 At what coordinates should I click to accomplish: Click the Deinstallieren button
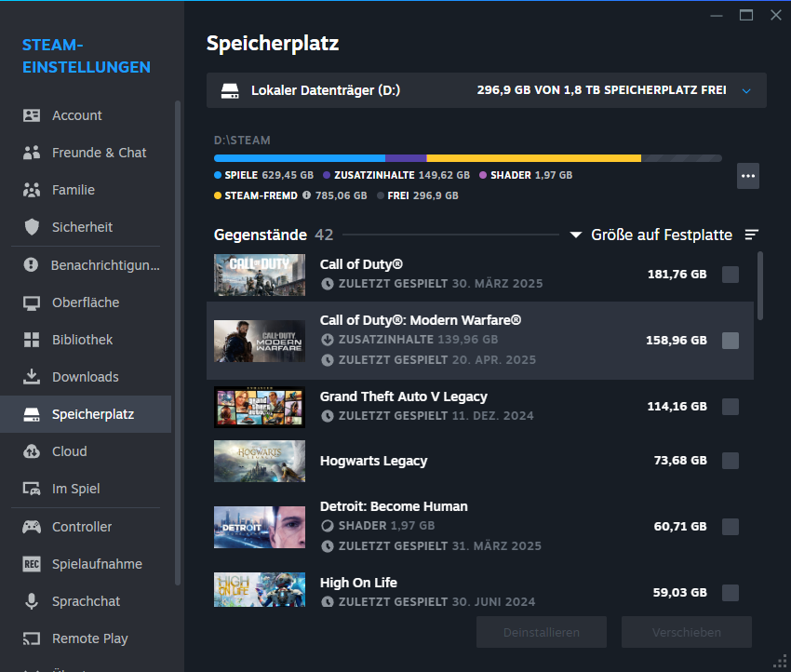[x=542, y=632]
